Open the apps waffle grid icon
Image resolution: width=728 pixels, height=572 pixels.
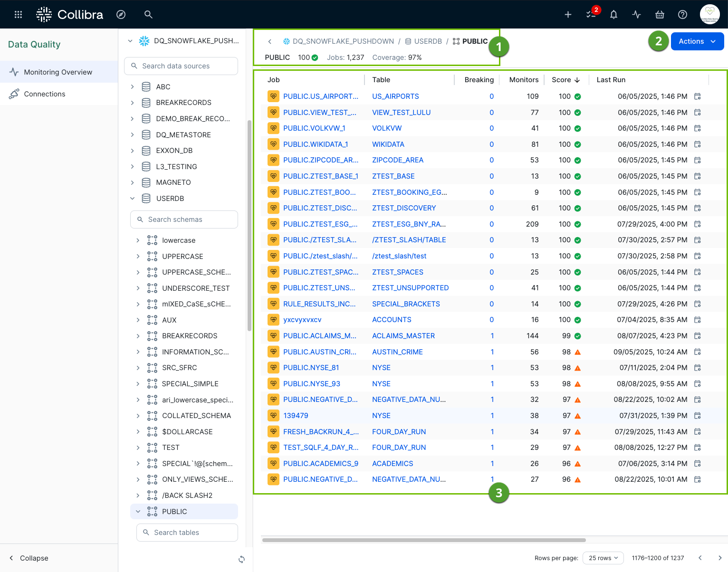click(x=18, y=14)
